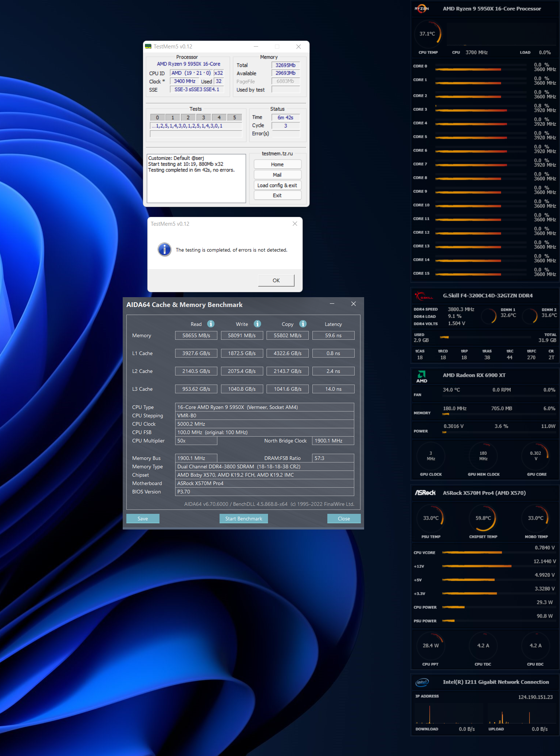Viewport: 560px width, 756px height.
Task: Click the CPU TEMP 37.1°C gauge
Action: 428,34
